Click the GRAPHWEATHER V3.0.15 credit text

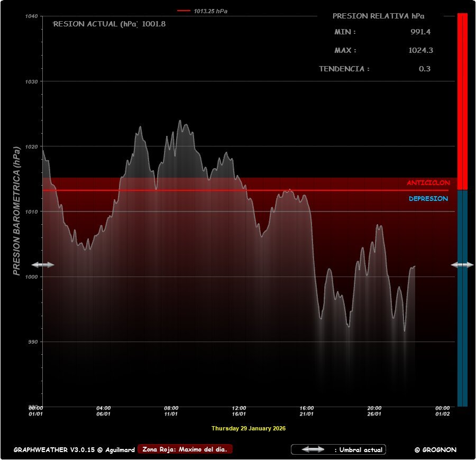coord(73,450)
